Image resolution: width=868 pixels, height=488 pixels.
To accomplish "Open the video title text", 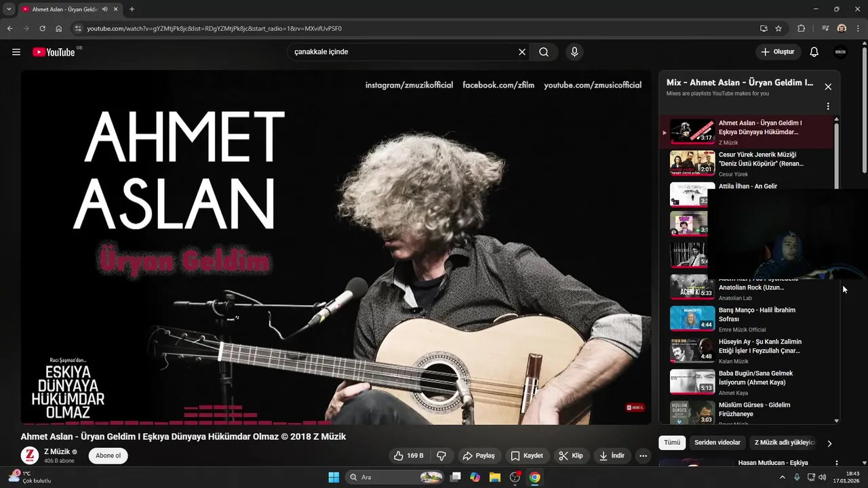I will click(x=183, y=436).
